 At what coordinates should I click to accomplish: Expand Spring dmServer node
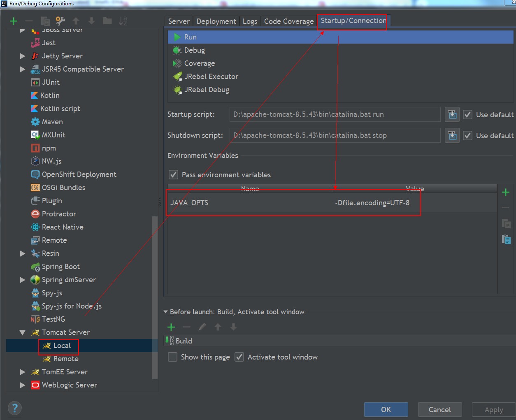pyautogui.click(x=23, y=280)
